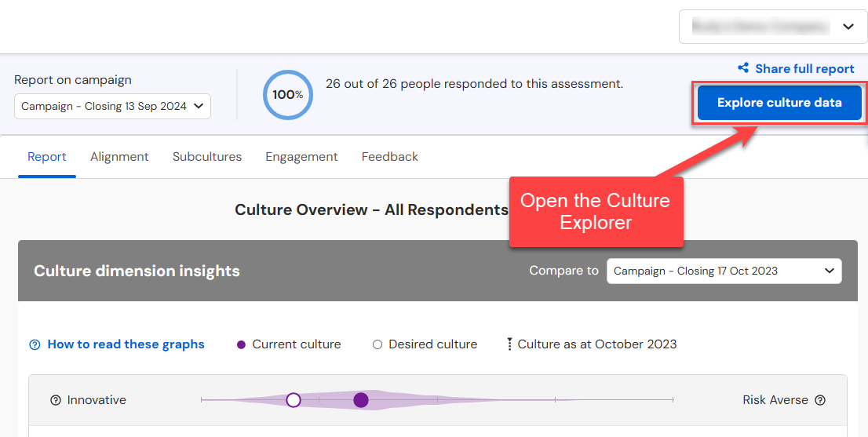Click the Innovative dimension label
The height and width of the screenshot is (437, 868).
97,400
